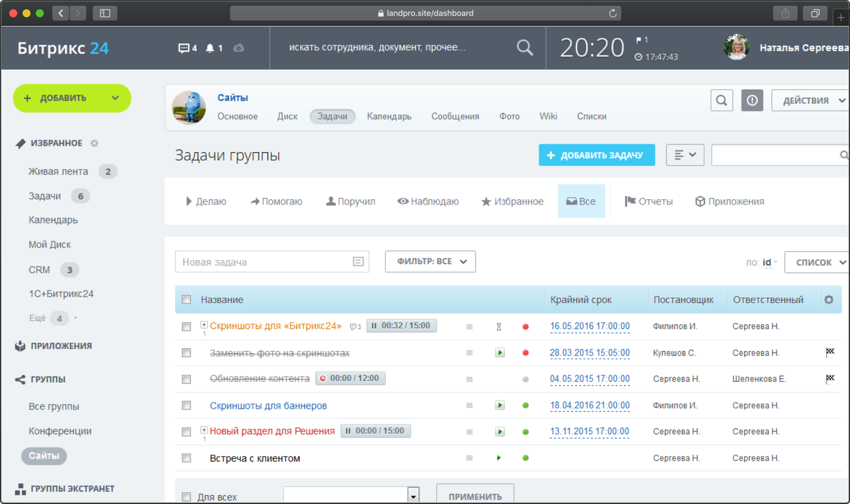Click the group search magnifier button
Screen dimensions: 850x504
click(721, 101)
